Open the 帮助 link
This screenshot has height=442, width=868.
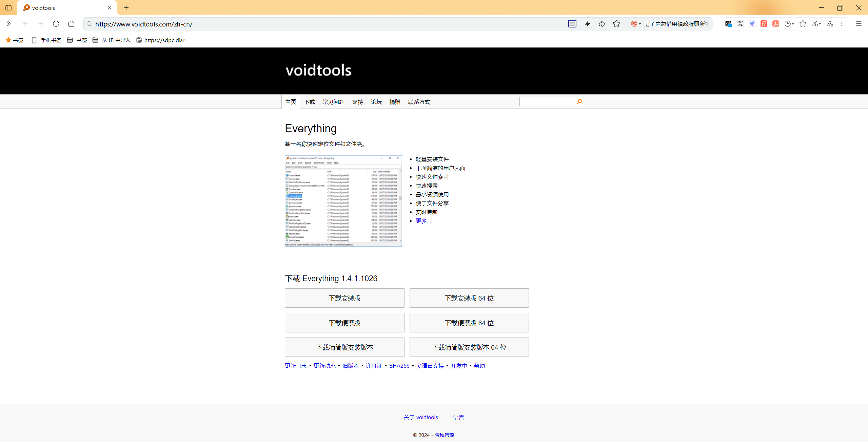pyautogui.click(x=479, y=366)
